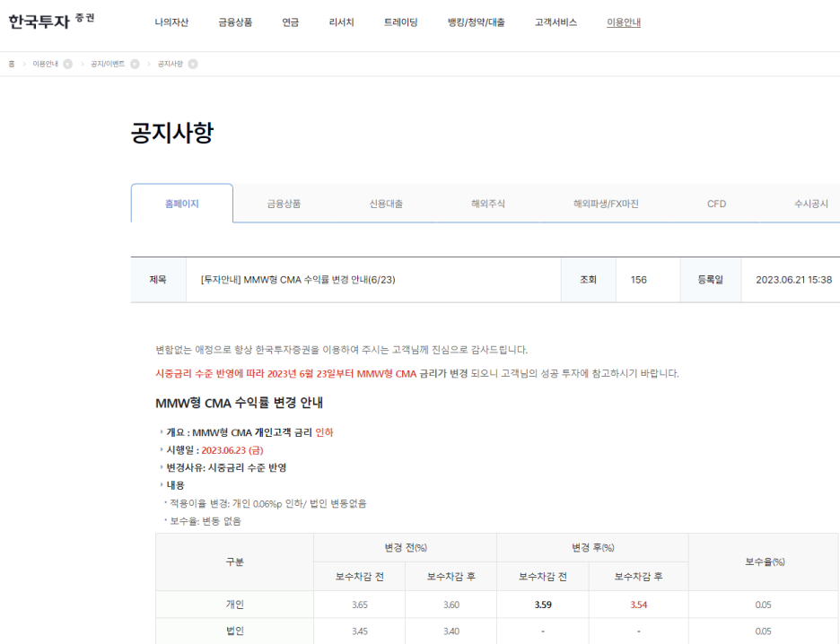Click the 0.05 value in 개인 row
This screenshot has height=644, width=840.
tap(764, 605)
